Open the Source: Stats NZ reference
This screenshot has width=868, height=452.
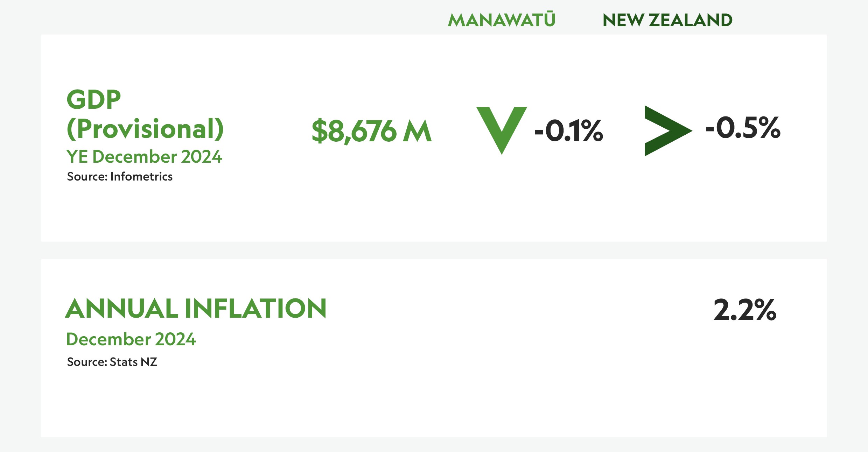click(112, 362)
